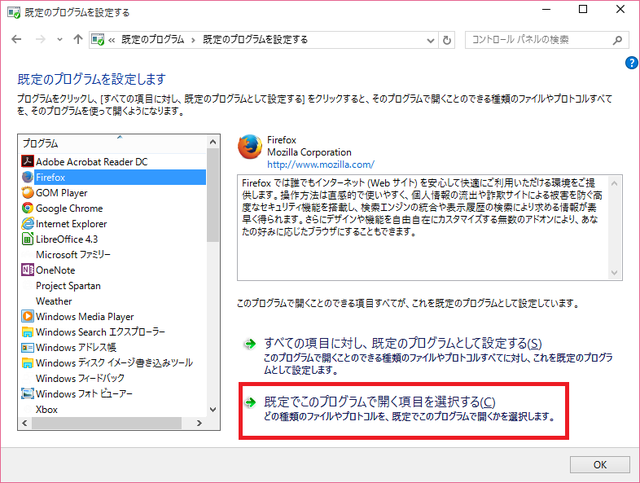Screen dimensions: 640x483
Task: Click the Windows フォト ビューアー icon
Action: pos(27,394)
